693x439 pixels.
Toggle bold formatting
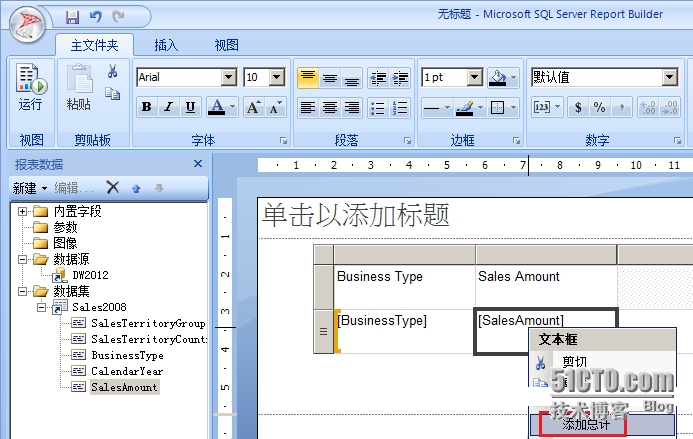pyautogui.click(x=147, y=107)
